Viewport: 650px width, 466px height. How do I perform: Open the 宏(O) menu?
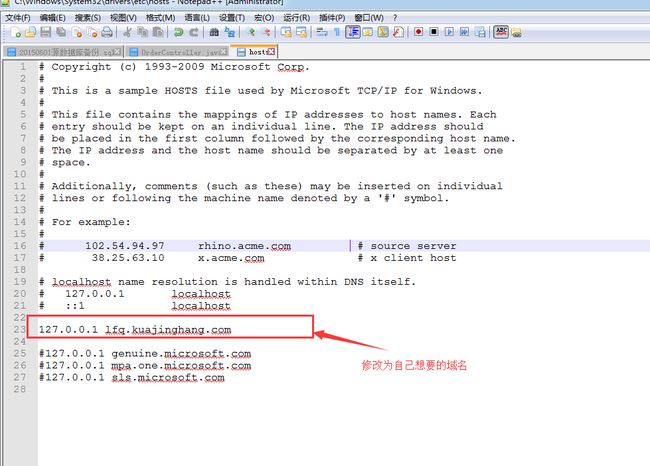coord(264,18)
